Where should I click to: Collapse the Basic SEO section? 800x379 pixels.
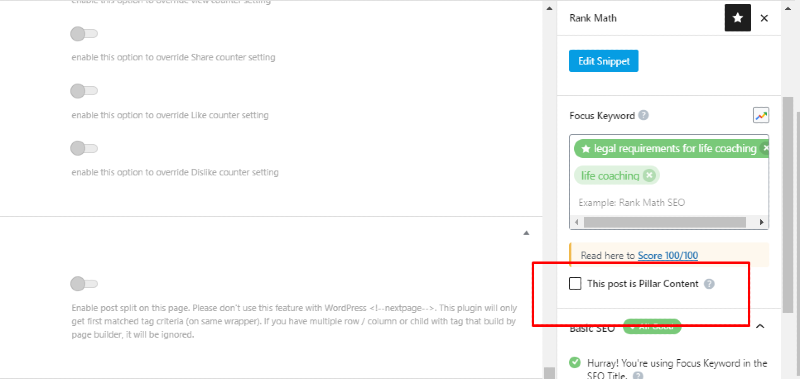pos(760,326)
